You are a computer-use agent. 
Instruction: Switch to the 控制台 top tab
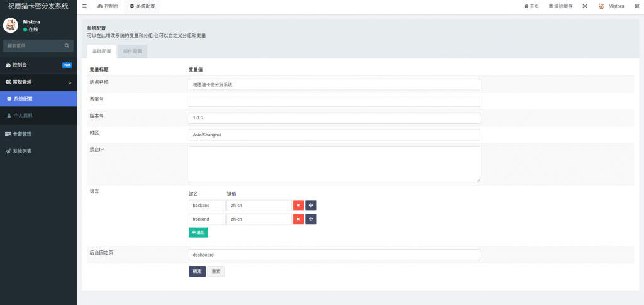pos(108,6)
